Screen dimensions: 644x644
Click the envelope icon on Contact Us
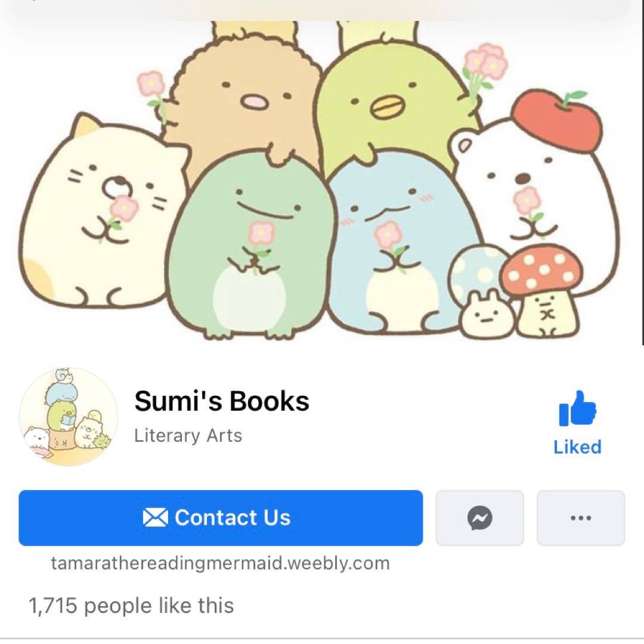click(155, 518)
